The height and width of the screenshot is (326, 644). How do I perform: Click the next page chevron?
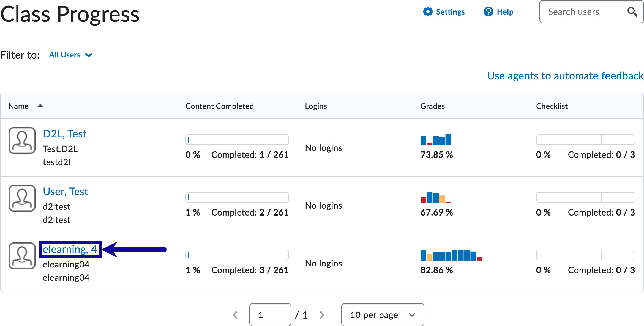tap(321, 315)
